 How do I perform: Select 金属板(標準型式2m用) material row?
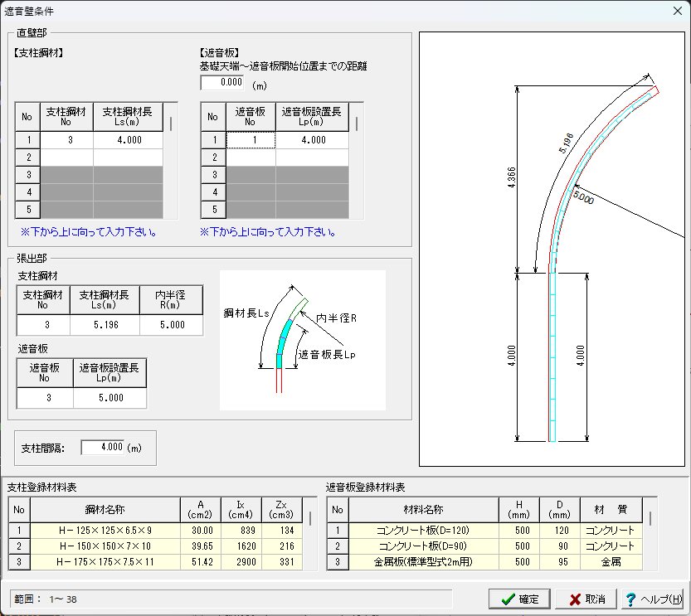423,563
